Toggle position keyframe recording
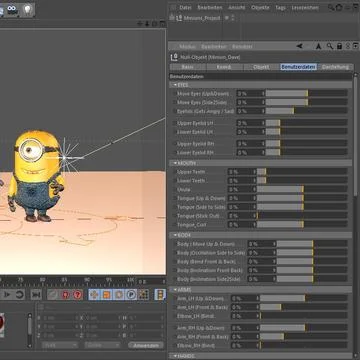Image resolution: width=360 pixels, height=360 pixels. [95, 294]
